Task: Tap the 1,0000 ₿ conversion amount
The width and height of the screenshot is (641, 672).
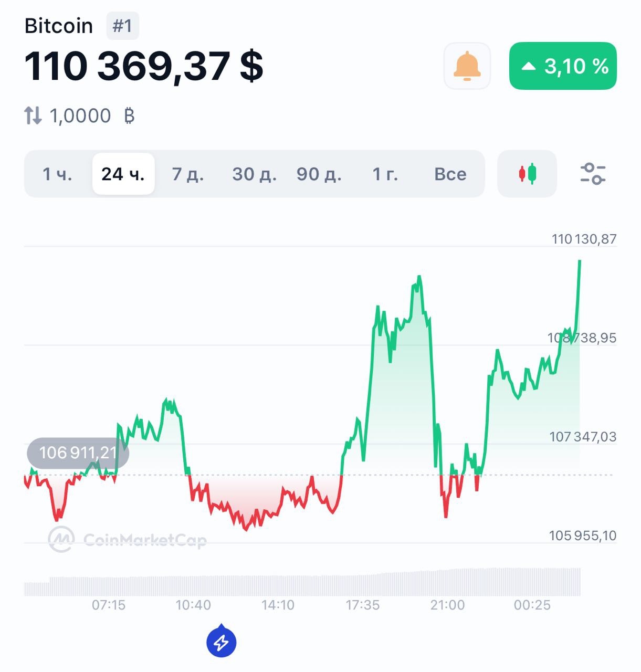Action: (92, 115)
